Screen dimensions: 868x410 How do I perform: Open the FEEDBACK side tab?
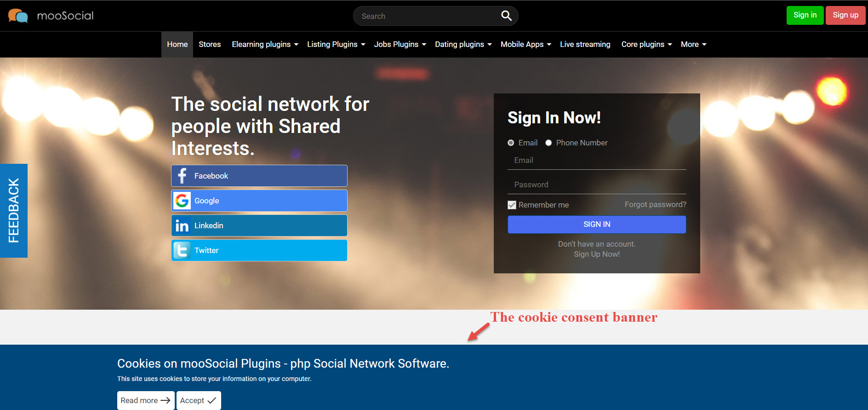14,211
